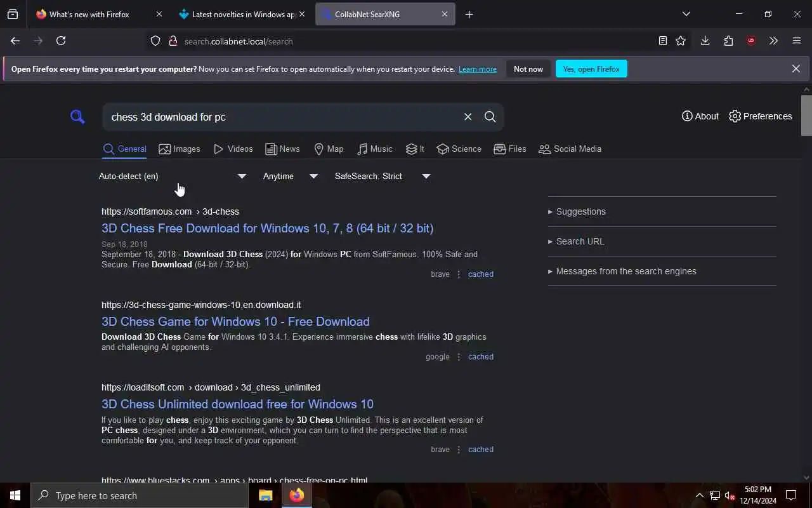The image size is (812, 508).
Task: Switch to Latest novelties in Windows tab
Action: tap(244, 14)
